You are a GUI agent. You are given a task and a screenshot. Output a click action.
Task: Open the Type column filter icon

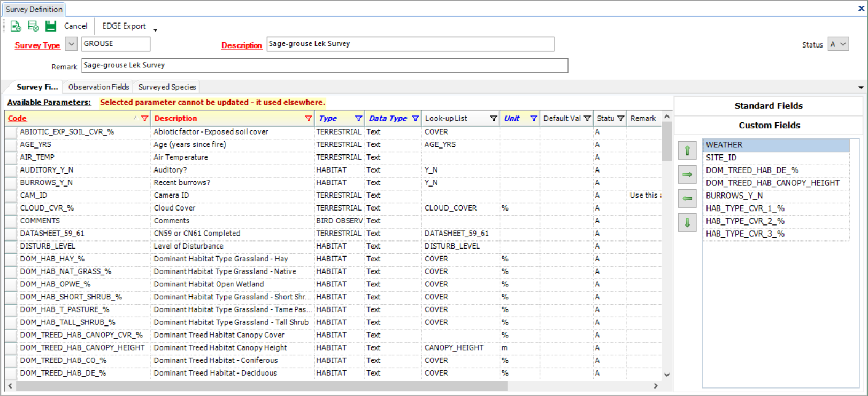coord(358,119)
